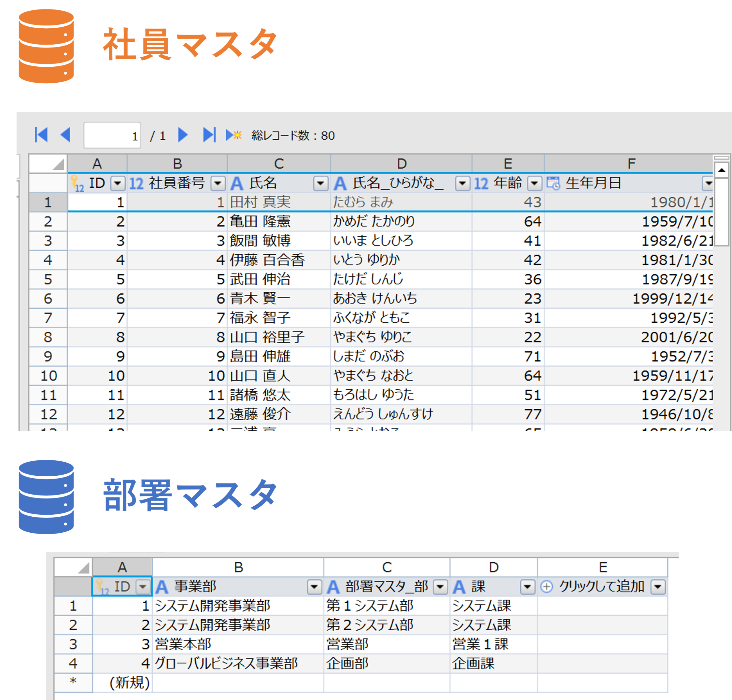The width and height of the screenshot is (732, 700).
Task: Go to first record navigation icon
Action: (x=41, y=135)
